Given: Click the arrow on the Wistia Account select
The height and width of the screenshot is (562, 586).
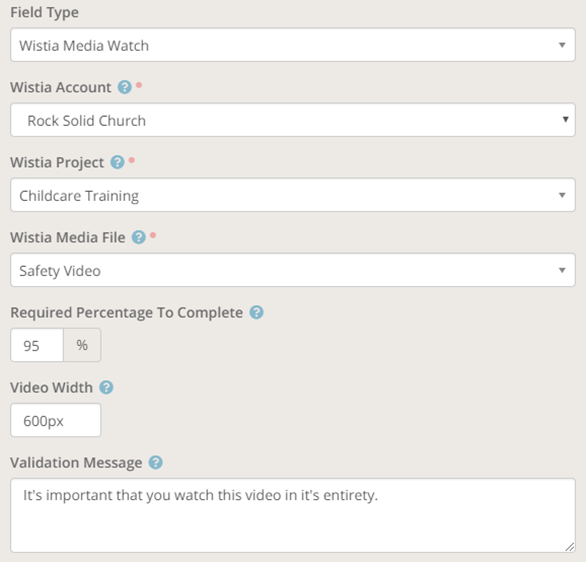Looking at the screenshot, I should [x=565, y=119].
